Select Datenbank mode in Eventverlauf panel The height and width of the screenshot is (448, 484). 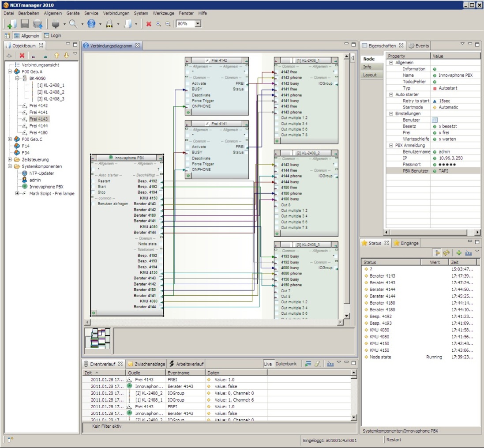[x=286, y=364]
